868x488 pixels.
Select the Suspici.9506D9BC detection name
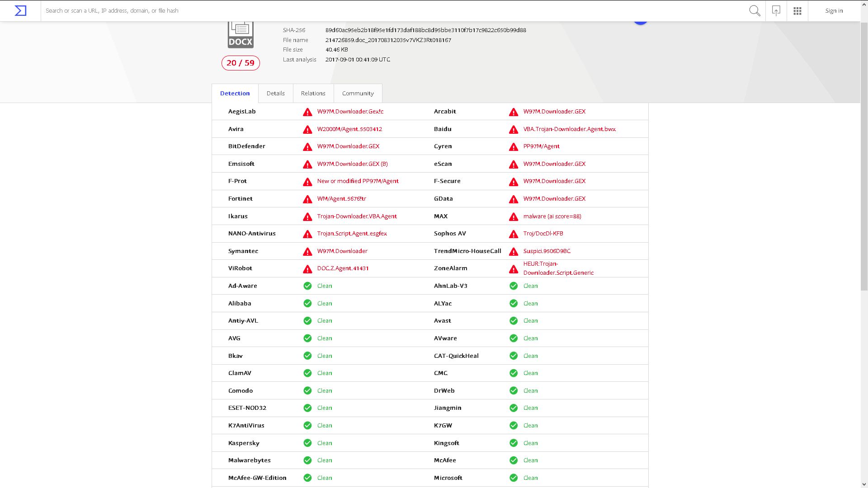click(x=547, y=251)
